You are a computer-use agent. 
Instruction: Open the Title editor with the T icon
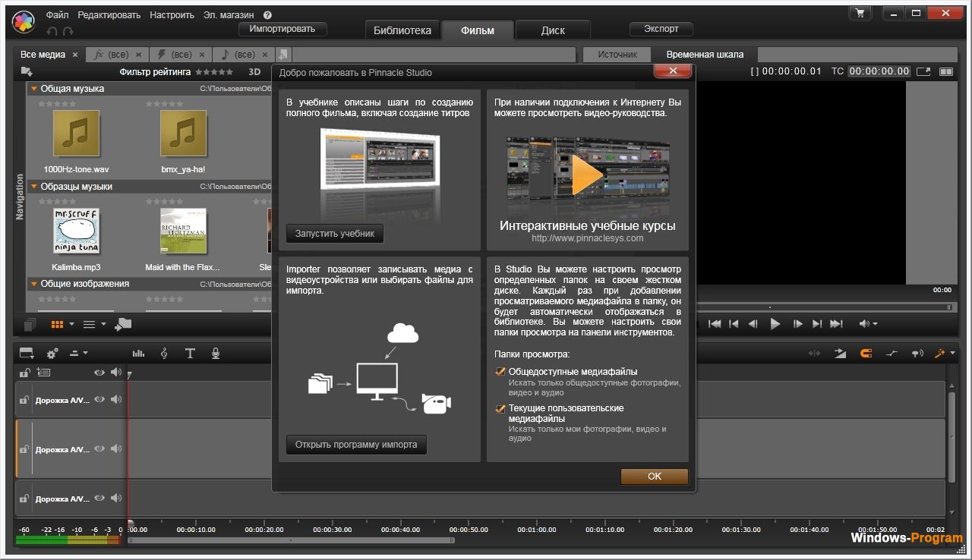191,353
